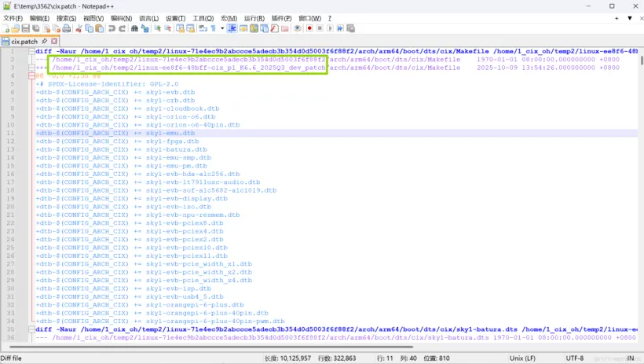Open the 插件(P) plugins menu
This screenshot has height=364, width=644.
point(280,17)
